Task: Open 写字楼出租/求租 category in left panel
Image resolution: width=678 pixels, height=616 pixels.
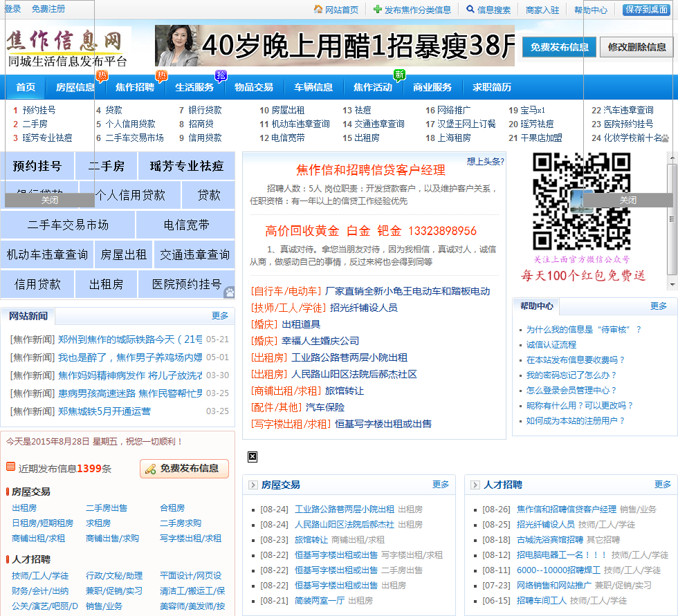Action: pyautogui.click(x=191, y=539)
